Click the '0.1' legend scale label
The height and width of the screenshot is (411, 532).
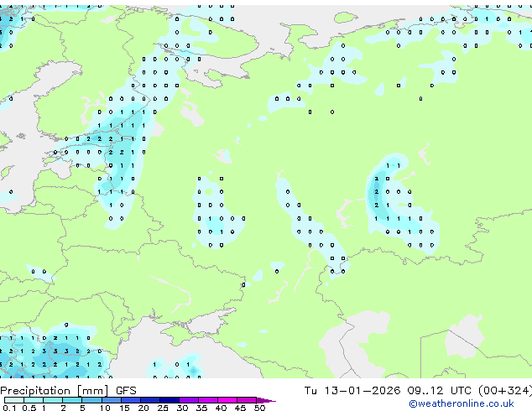[9, 408]
